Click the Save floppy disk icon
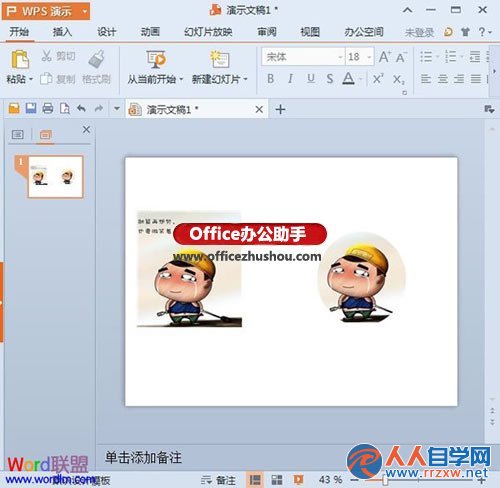Screen dimensions: 500x488 pos(31,108)
